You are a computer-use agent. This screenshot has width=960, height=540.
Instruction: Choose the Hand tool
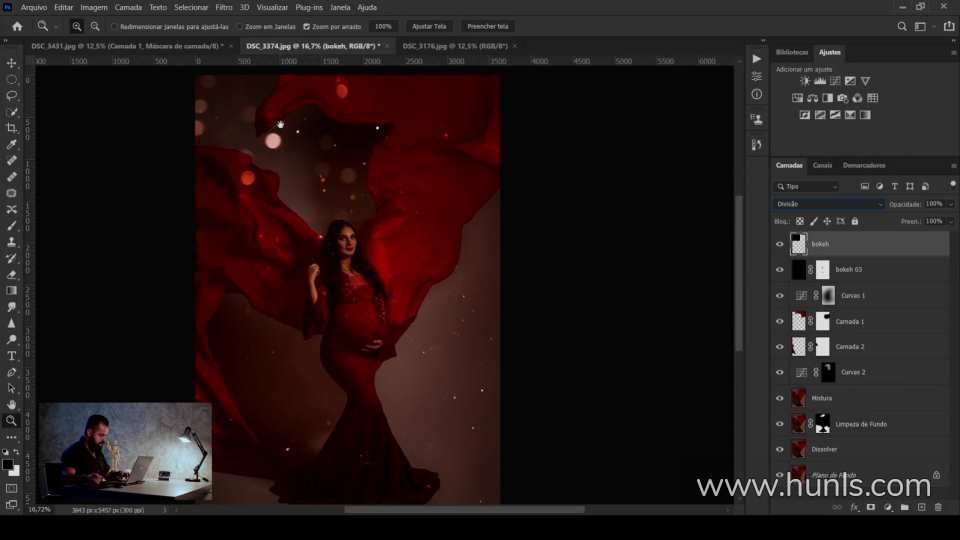[12, 404]
